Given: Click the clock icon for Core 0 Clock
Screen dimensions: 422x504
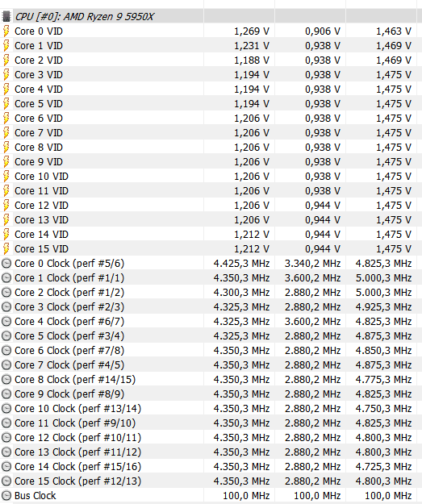Looking at the screenshot, I should 6,264.
